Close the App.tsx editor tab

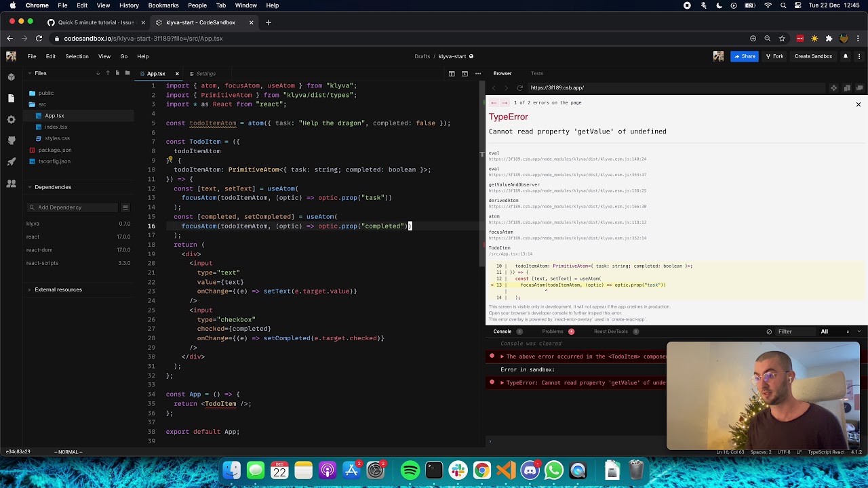point(177,74)
